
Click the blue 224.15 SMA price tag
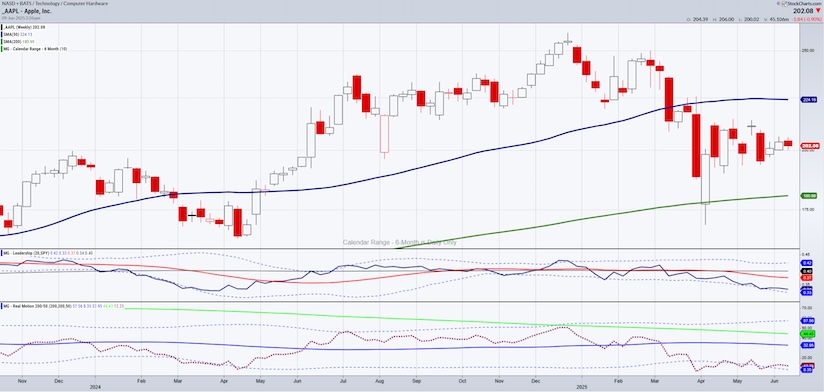(809, 99)
